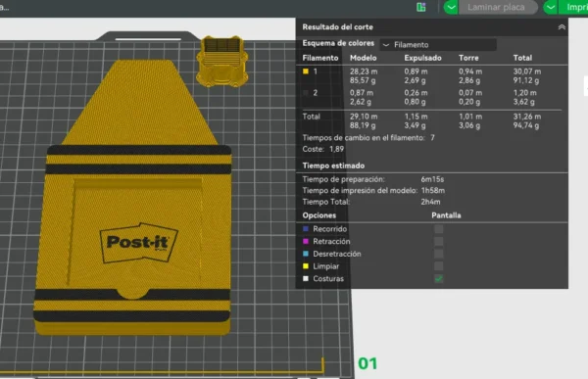Open the dropdown arrow beside the Imprimir button
The height and width of the screenshot is (379, 588).
tap(551, 7)
